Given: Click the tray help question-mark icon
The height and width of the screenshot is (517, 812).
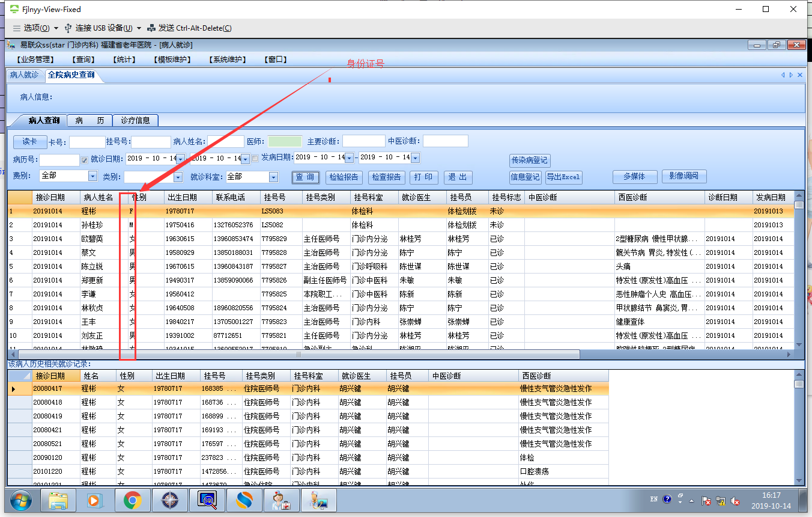Looking at the screenshot, I should pyautogui.click(x=667, y=500).
